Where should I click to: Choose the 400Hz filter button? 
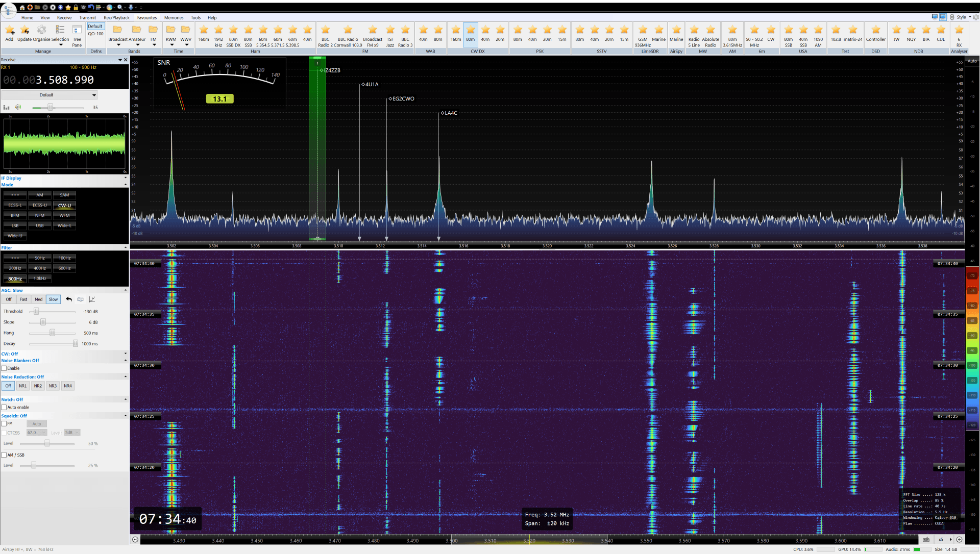pos(40,268)
